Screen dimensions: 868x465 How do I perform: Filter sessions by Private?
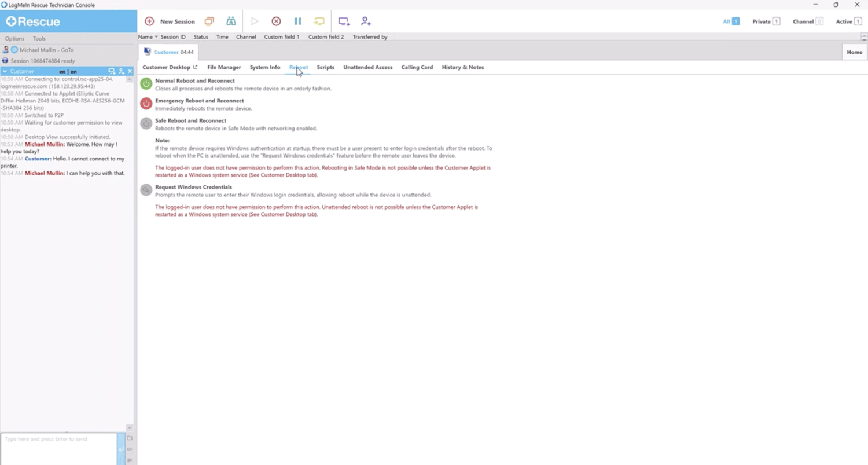tap(766, 21)
